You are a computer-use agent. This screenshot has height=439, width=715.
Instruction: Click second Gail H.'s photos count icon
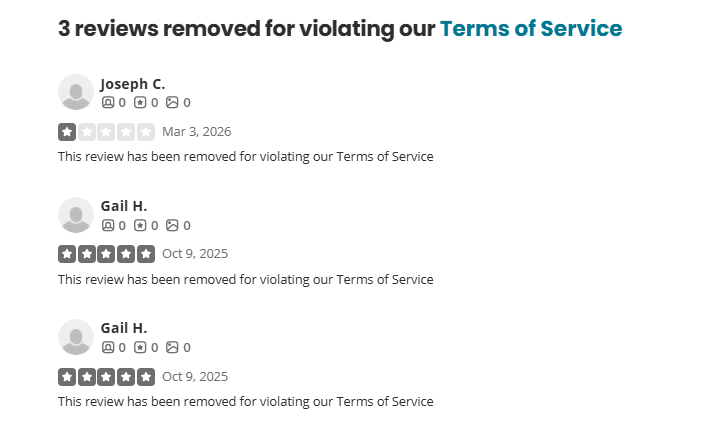[x=172, y=347]
